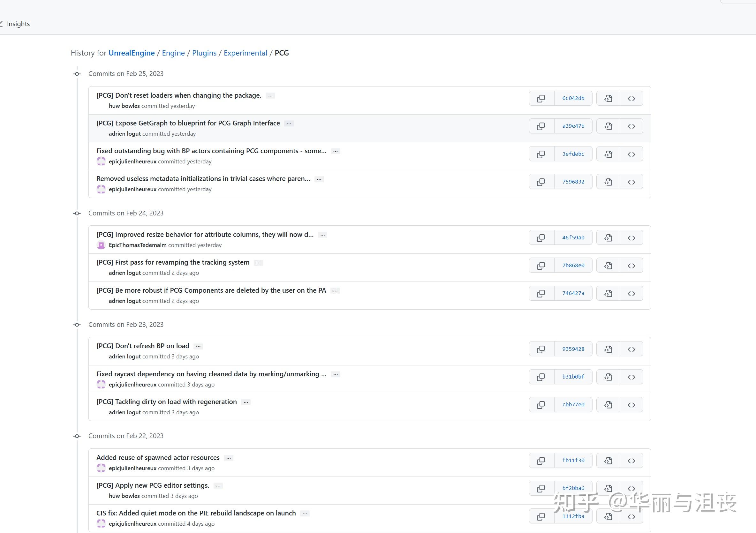Expand description of 'Expose GetGraph to blueprint' commit
The width and height of the screenshot is (756, 533).
pos(289,124)
